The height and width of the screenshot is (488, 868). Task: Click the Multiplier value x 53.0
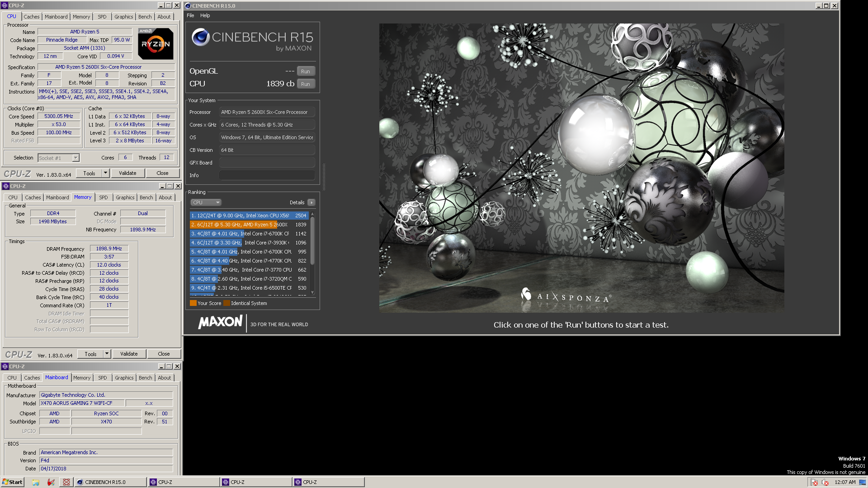59,124
